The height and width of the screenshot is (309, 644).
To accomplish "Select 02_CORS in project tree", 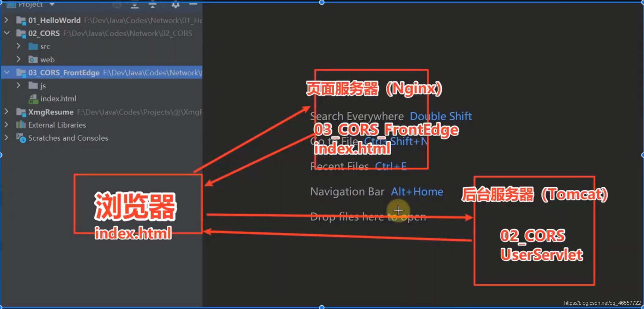I will pyautogui.click(x=44, y=33).
